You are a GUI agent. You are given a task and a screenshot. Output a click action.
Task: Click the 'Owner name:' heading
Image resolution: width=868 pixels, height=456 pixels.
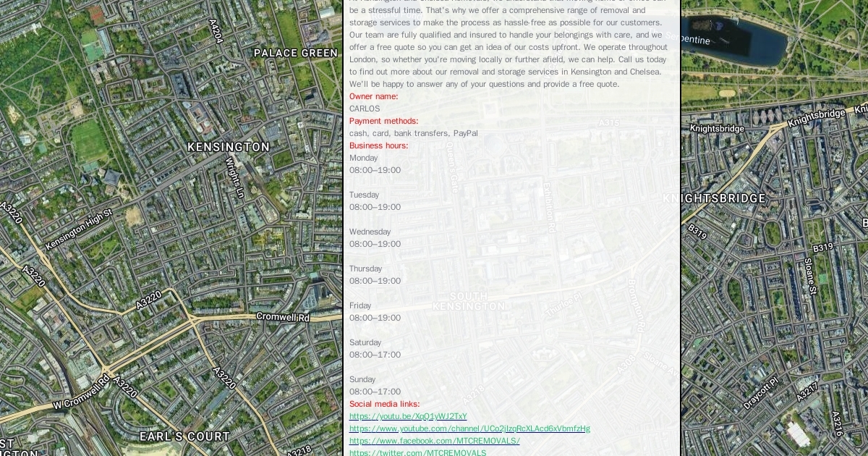[x=373, y=96]
